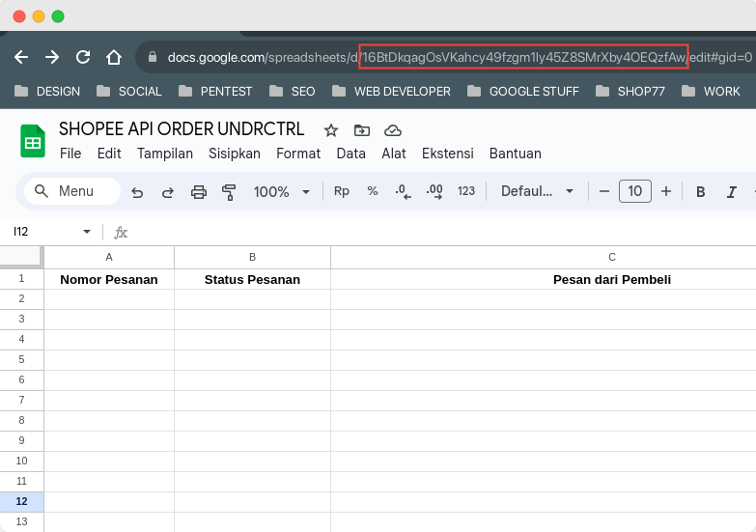This screenshot has width=756, height=532.
Task: Open the Sisipkan menu
Action: click(235, 154)
